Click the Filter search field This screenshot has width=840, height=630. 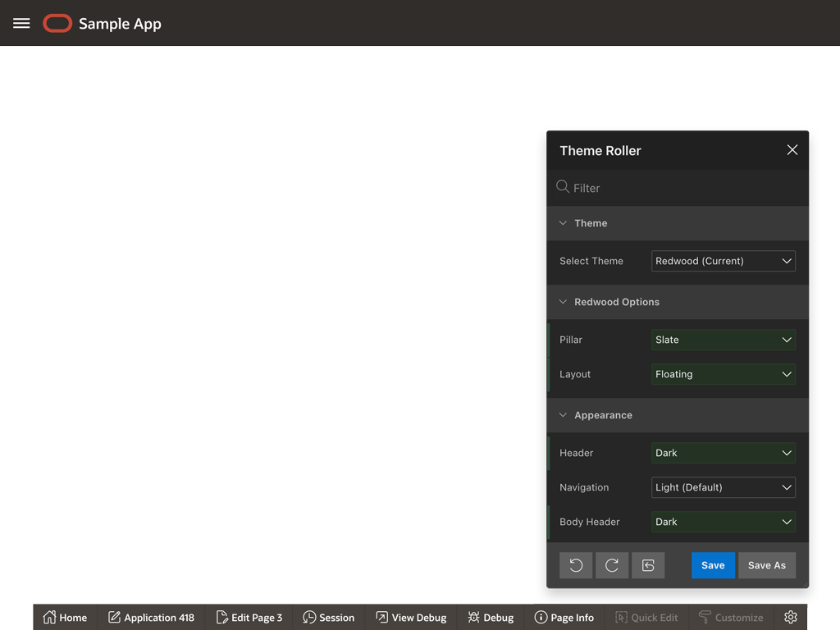[x=681, y=188]
